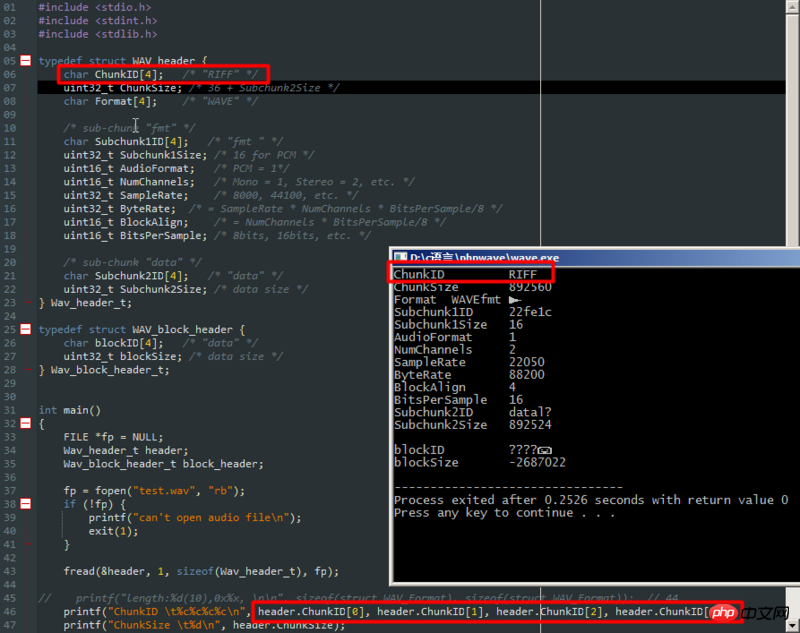800x633 pixels.
Task: Click line number 19 in the gutter
Action: (10, 249)
